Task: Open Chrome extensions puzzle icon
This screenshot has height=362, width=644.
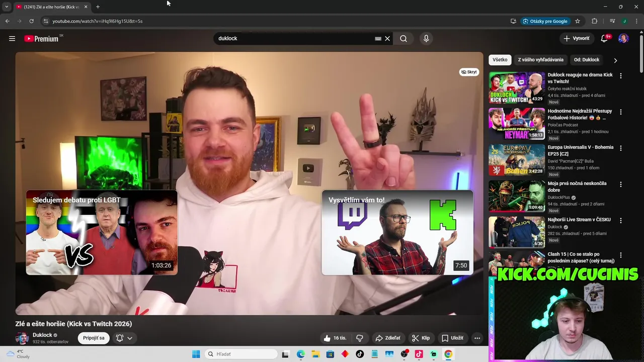Action: click(595, 21)
